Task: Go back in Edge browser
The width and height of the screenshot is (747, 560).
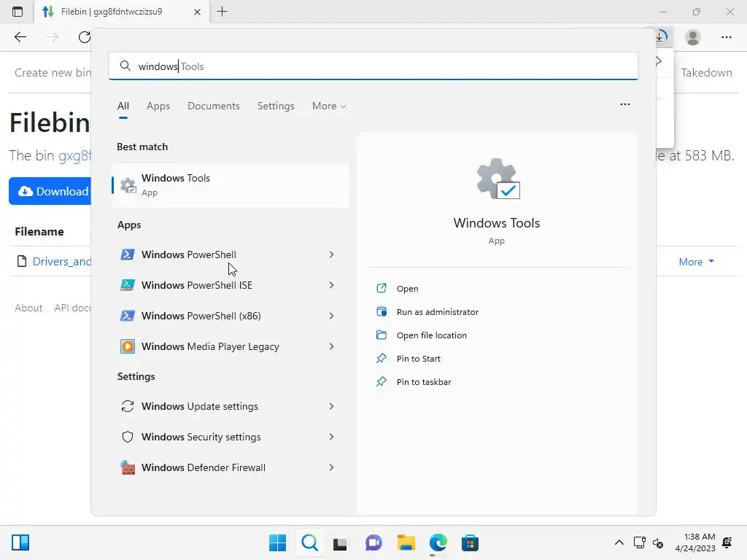Action: (20, 37)
